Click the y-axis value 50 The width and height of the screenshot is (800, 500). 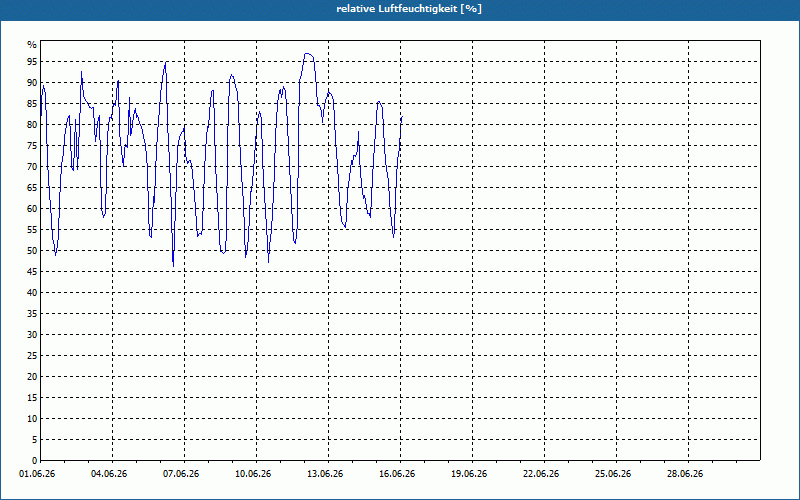(32, 251)
